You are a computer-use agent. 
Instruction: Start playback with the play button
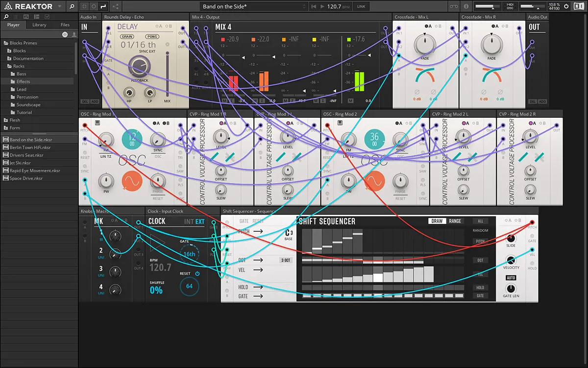322,7
